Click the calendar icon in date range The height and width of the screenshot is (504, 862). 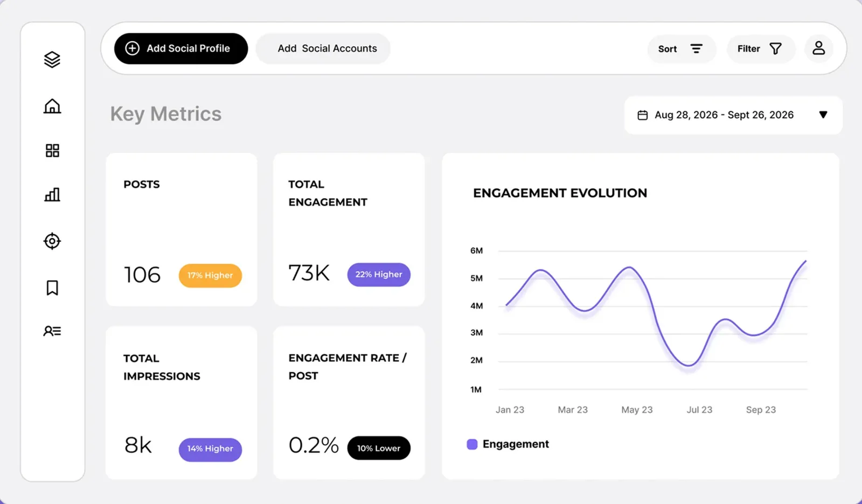(642, 115)
